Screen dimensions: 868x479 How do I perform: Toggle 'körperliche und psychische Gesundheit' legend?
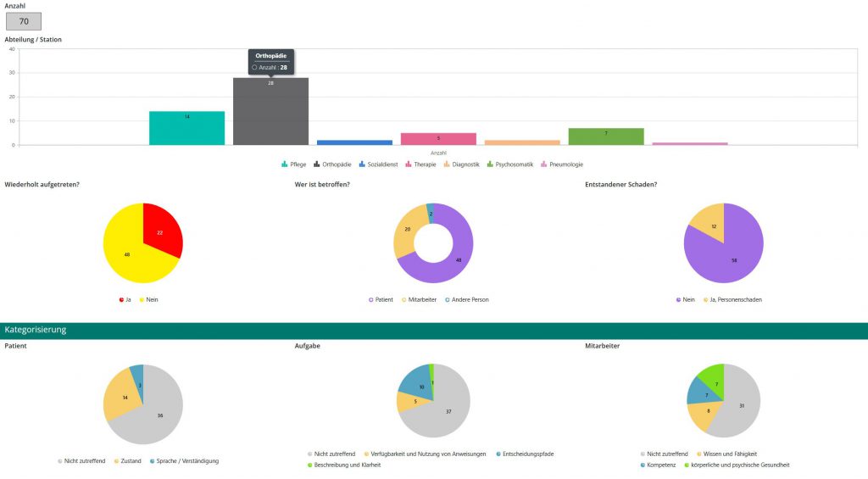[740, 465]
